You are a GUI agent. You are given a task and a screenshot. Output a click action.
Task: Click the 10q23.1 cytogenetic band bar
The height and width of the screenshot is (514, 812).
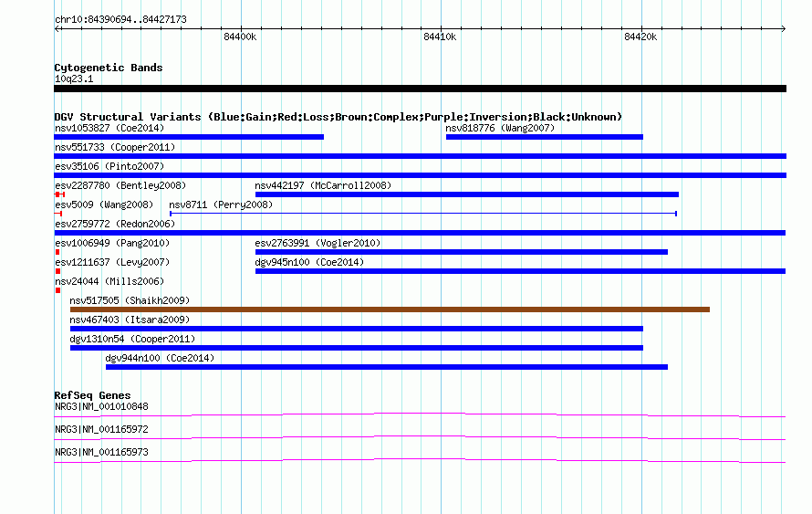tap(420, 89)
